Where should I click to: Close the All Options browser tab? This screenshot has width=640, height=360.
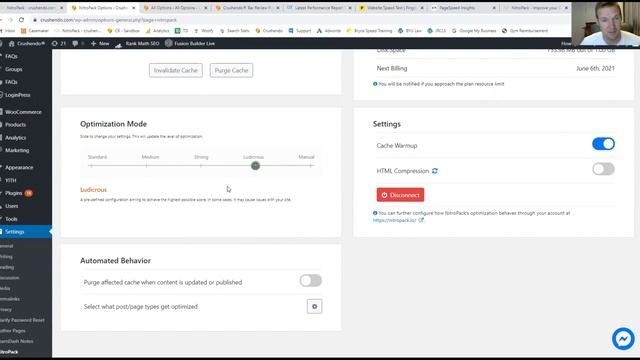point(205,8)
